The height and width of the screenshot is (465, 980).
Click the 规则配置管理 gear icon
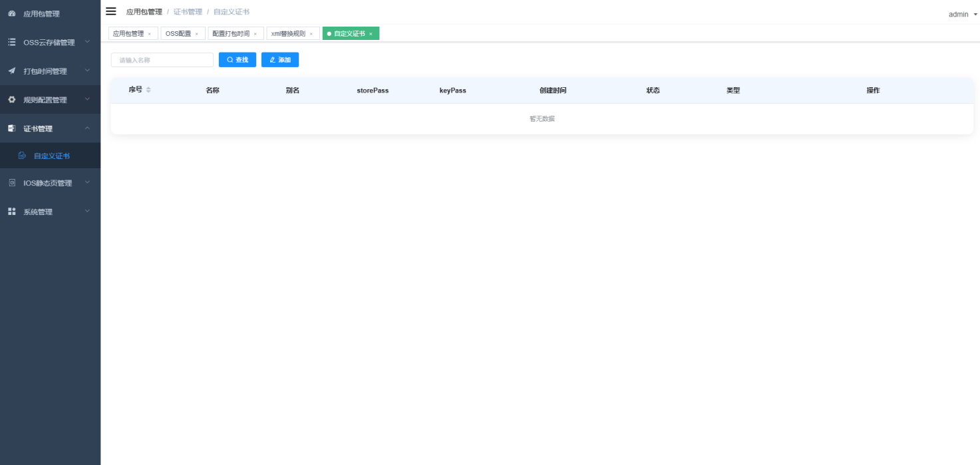11,100
